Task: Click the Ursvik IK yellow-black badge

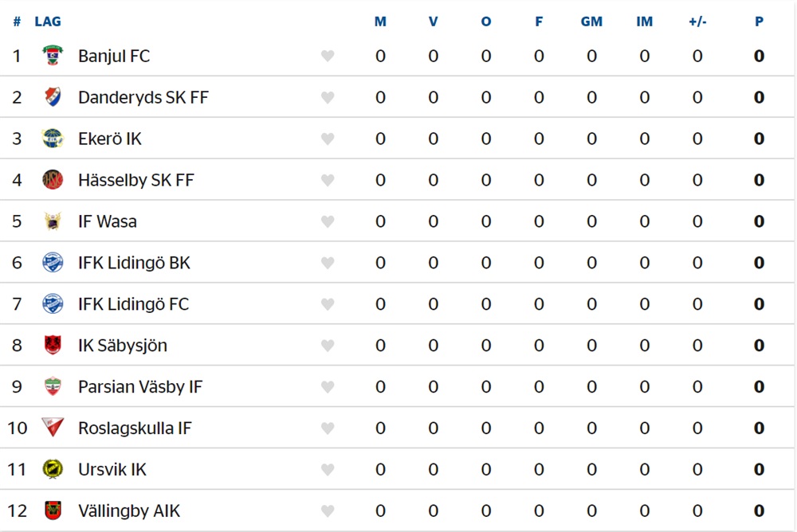Action: pyautogui.click(x=53, y=469)
